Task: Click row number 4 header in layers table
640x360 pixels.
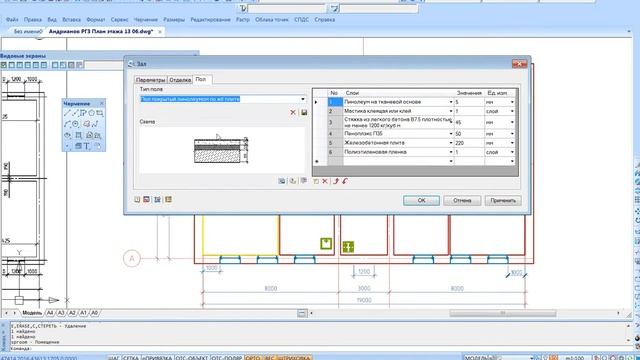Action: 335,134
